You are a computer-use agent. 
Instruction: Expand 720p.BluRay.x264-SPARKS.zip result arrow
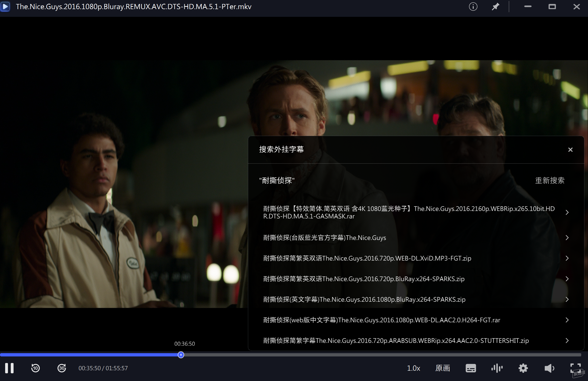pos(567,279)
